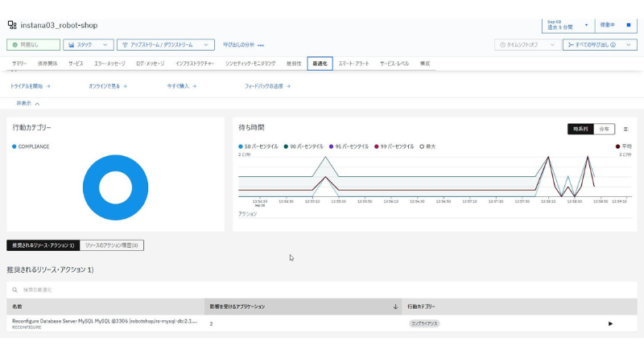Select the 分布 chart view
Image resolution: width=644 pixels, height=362 pixels.
(x=605, y=129)
